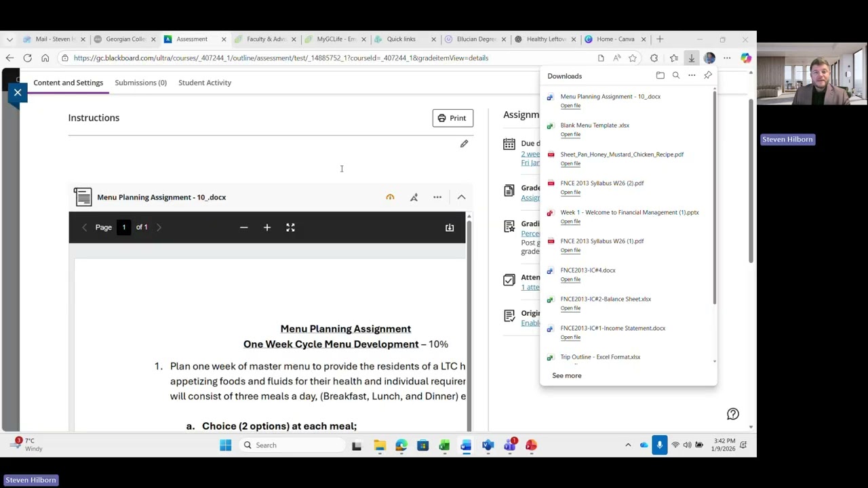868x488 pixels.
Task: Open the Student Activity tab
Action: click(x=205, y=83)
